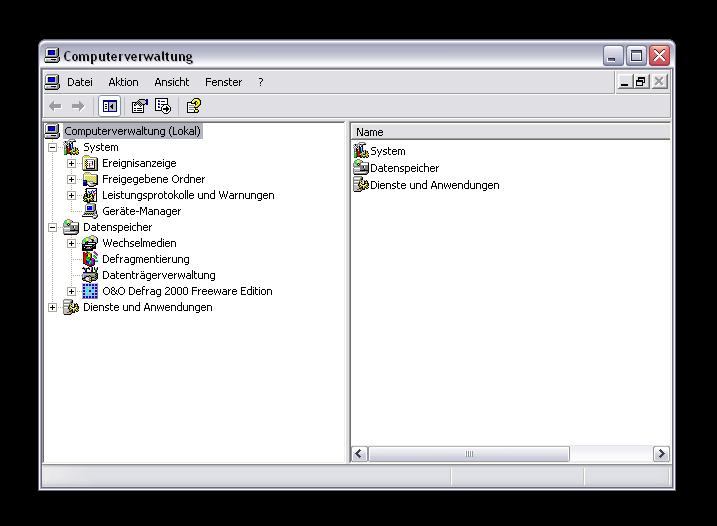The image size is (717, 526).
Task: Select Computerverwaltung (Lokal) in tree
Action: pos(132,131)
